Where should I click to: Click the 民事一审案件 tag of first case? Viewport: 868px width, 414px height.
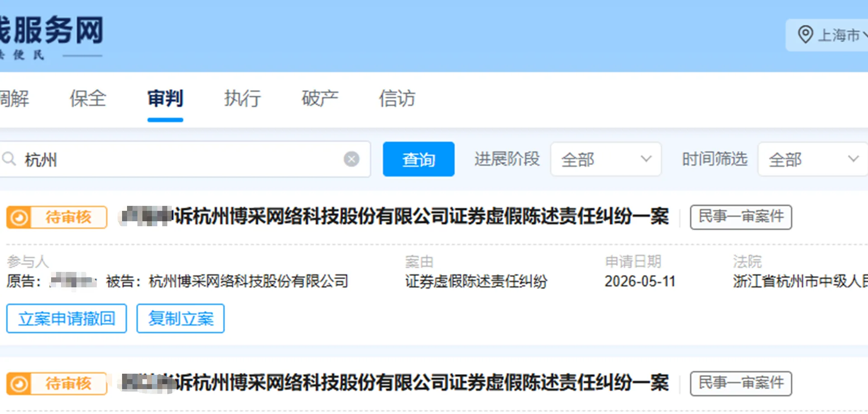pyautogui.click(x=741, y=217)
